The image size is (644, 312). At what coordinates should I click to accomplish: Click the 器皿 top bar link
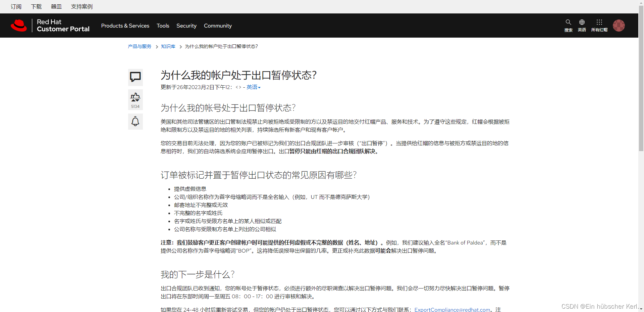coord(56,7)
